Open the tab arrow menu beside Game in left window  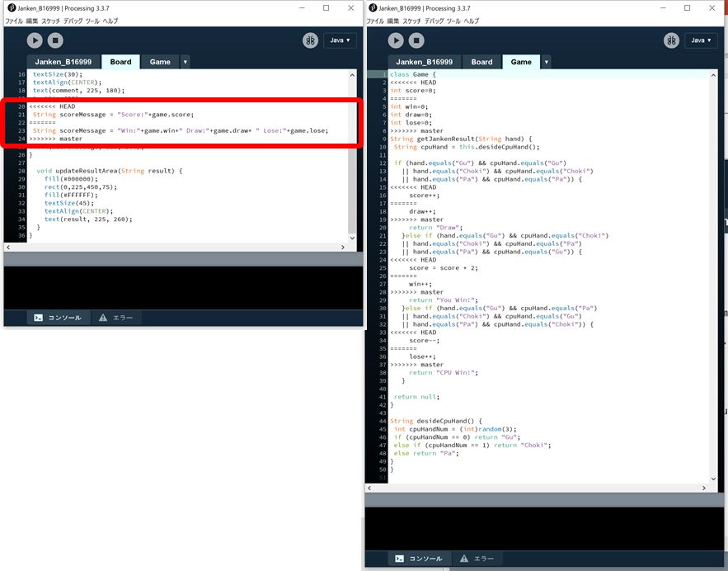185,62
